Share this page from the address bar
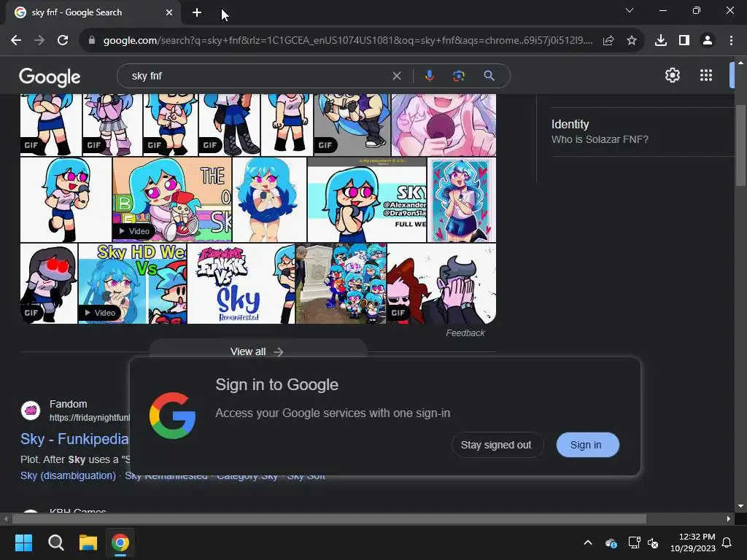This screenshot has width=747, height=560. pyautogui.click(x=608, y=41)
